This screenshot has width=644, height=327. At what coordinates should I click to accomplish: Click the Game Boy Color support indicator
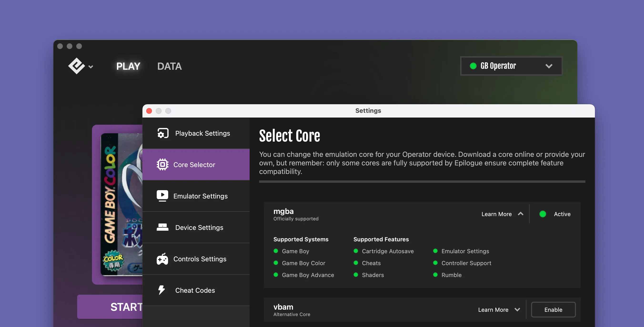[x=276, y=263]
